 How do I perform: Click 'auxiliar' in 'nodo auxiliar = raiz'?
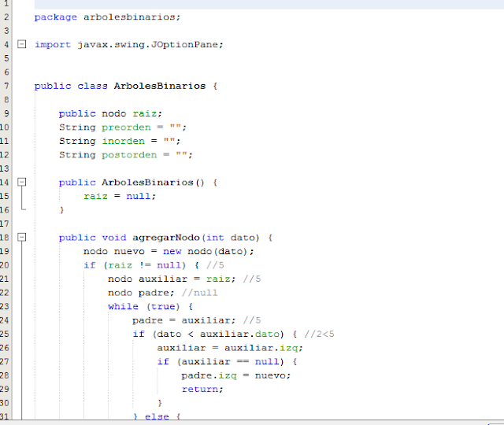pos(163,279)
